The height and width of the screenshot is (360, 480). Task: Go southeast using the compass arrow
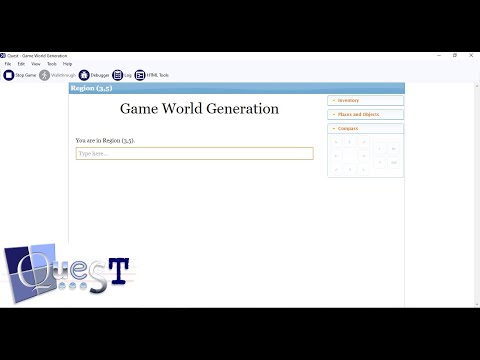click(364, 170)
